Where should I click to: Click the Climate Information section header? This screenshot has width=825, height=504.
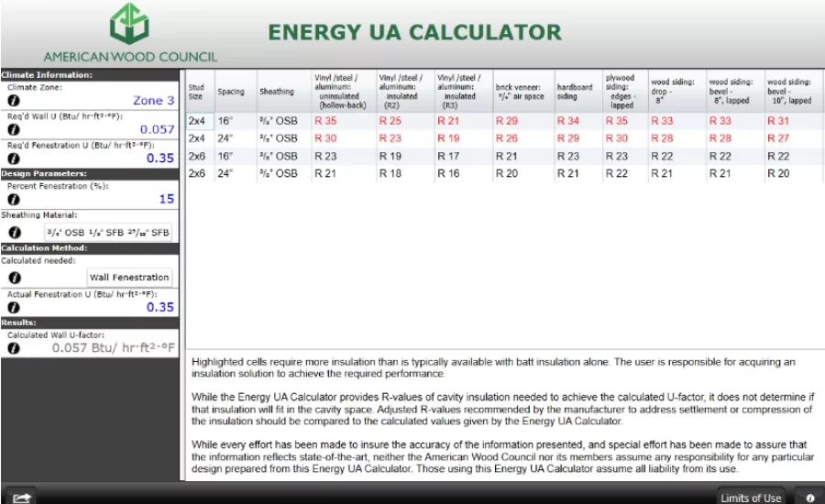coord(90,75)
